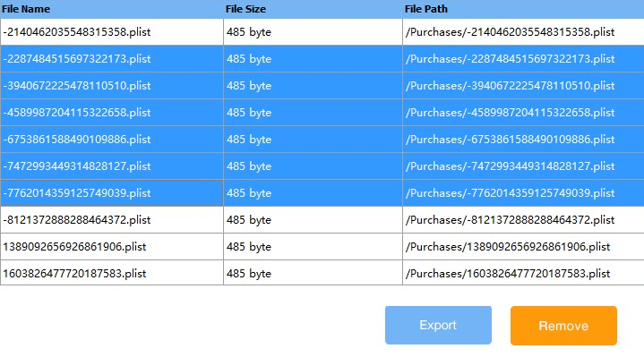
Task: Click size cell of -6753861588490109886.plist row
Action: coord(313,140)
